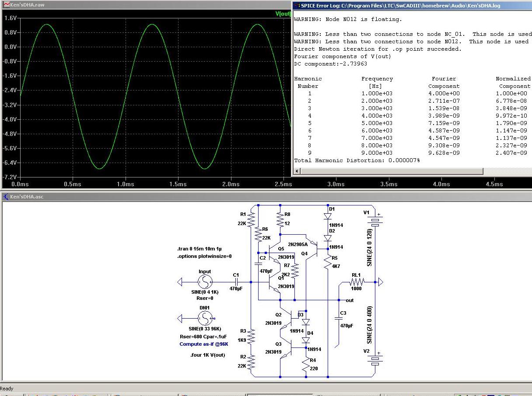This screenshot has width=532, height=396.
Task: Select the Input voltage source symbol
Action: point(205,282)
